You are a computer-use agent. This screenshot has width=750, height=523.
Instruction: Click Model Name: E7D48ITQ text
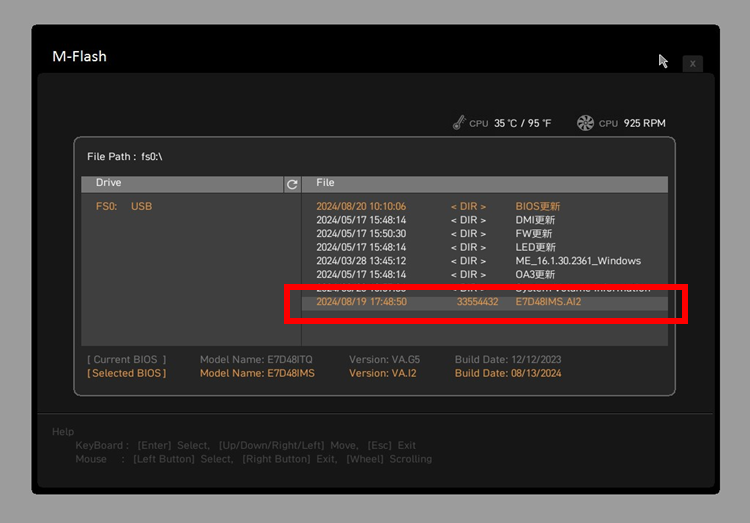[x=256, y=359]
